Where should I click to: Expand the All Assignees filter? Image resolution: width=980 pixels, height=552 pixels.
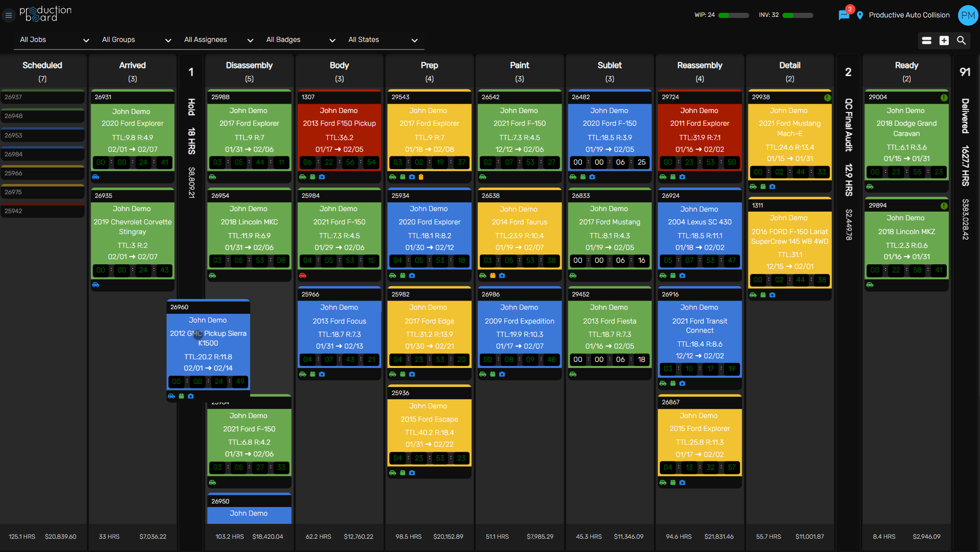tap(217, 40)
